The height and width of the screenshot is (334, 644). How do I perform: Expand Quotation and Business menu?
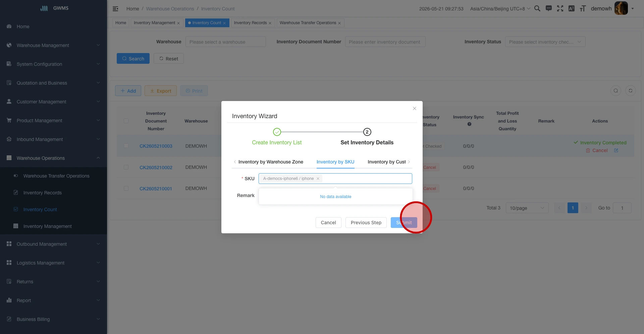53,83
